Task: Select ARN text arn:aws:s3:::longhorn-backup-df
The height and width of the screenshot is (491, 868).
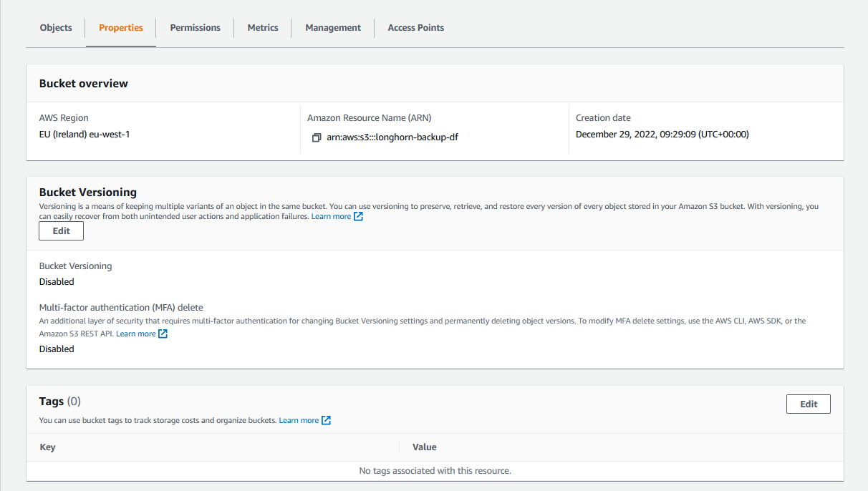Action: (x=392, y=137)
